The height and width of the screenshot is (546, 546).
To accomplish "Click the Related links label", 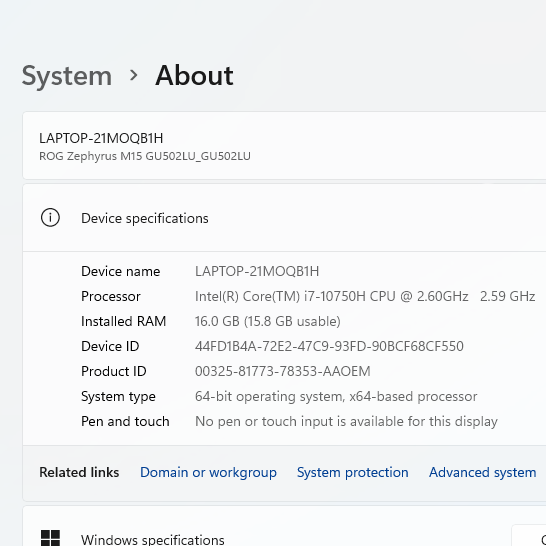I will point(79,473).
